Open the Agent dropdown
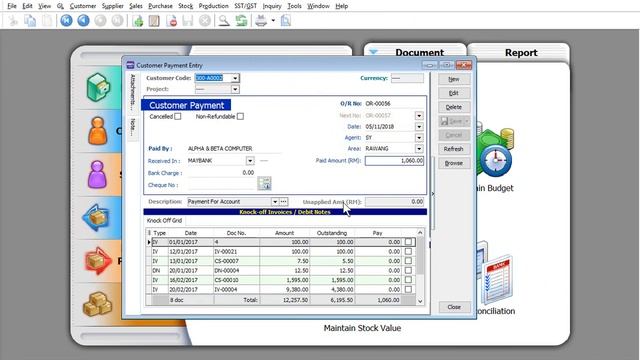The image size is (640, 360). click(x=419, y=138)
